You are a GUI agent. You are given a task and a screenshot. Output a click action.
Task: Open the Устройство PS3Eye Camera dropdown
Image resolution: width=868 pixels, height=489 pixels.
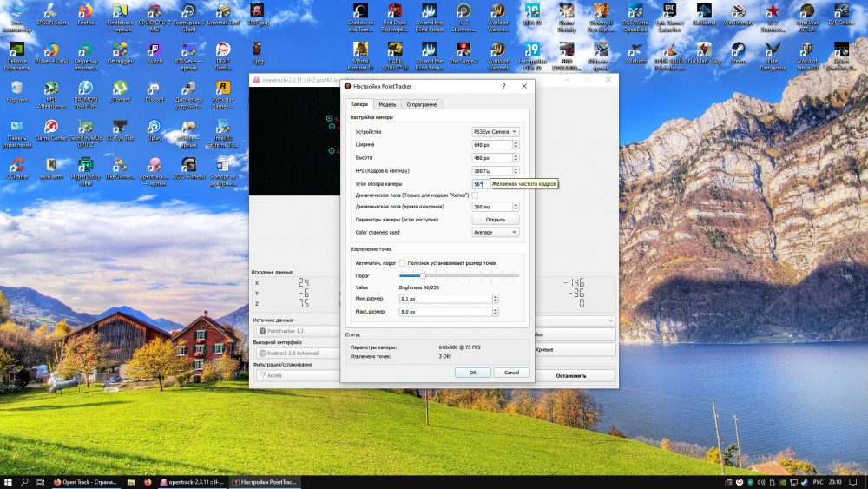495,132
